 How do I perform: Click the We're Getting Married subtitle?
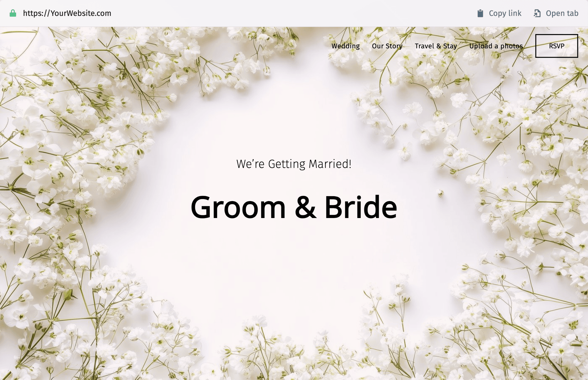294,164
